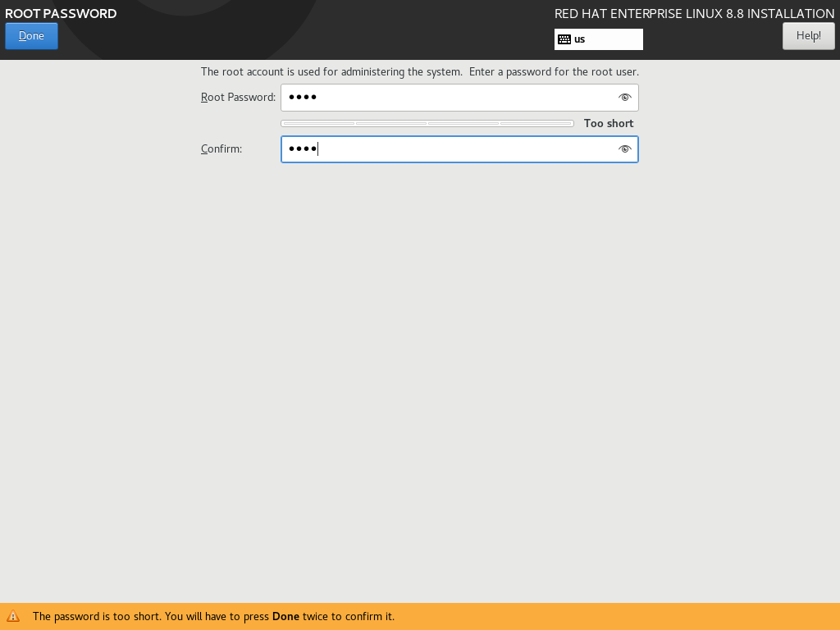This screenshot has width=840, height=630.
Task: Click the 'password is too short' warning message
Action: (x=213, y=616)
